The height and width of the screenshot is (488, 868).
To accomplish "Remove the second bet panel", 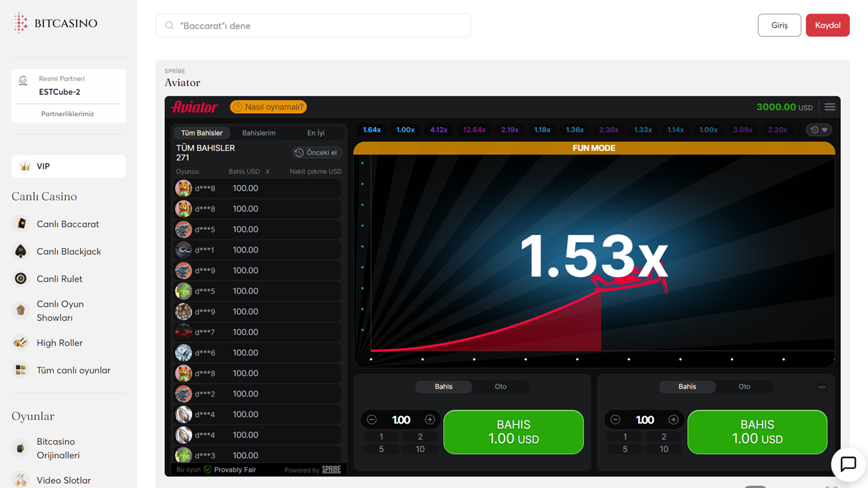I will pos(822,387).
